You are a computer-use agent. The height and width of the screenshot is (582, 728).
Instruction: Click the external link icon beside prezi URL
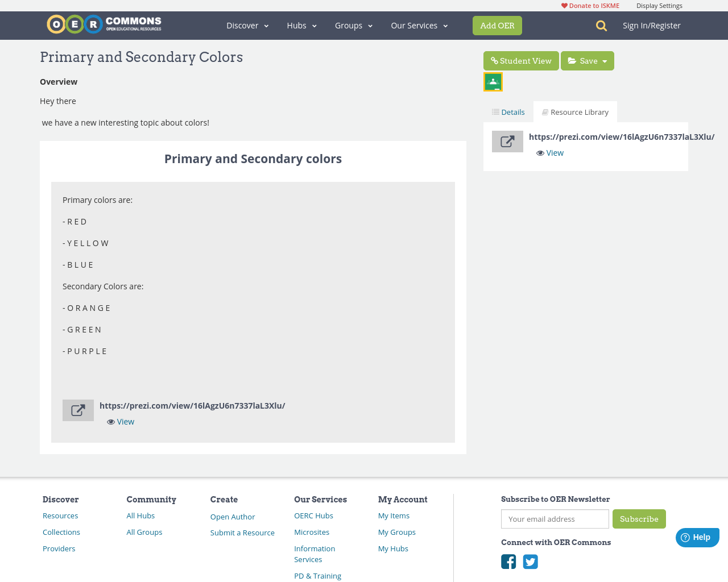click(78, 409)
